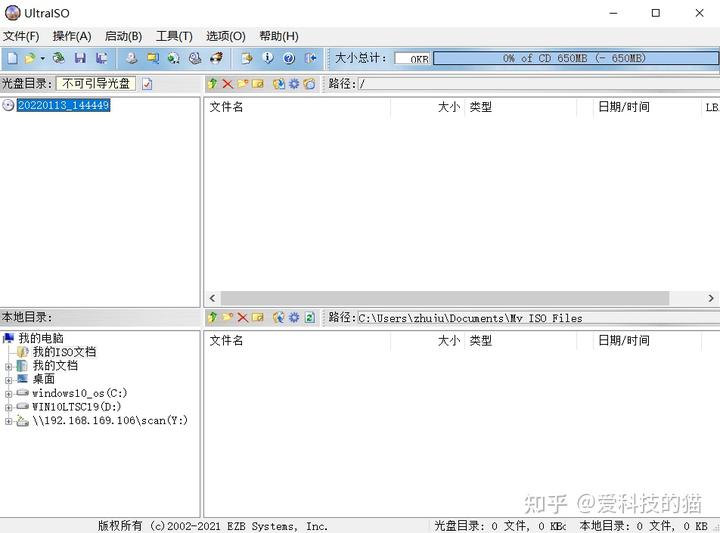Add to image using the local toolbar arrow icon

278,317
